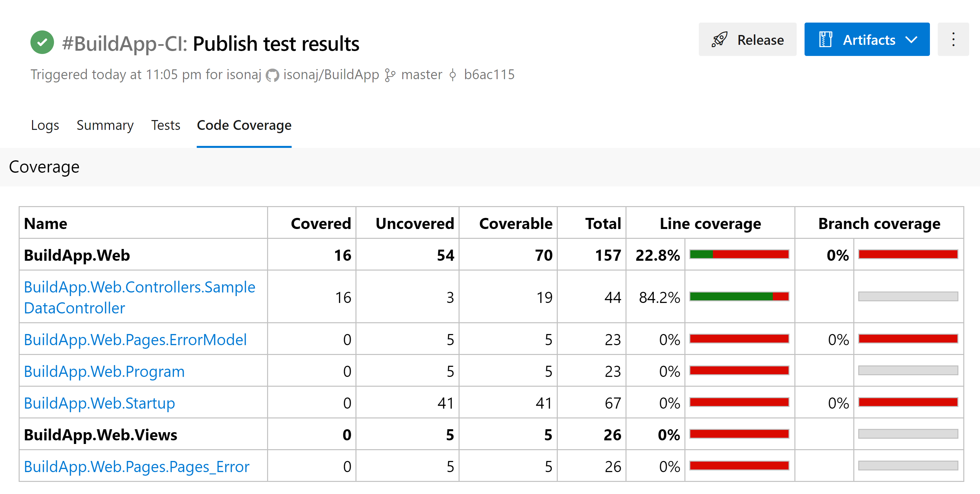This screenshot has width=980, height=494.
Task: Click the green build succeeded check icon
Action: coord(42,42)
